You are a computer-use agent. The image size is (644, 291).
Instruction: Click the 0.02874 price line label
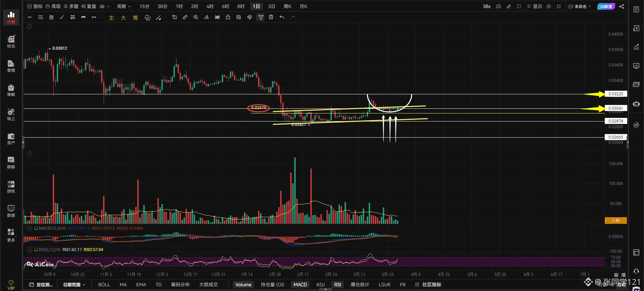616,121
